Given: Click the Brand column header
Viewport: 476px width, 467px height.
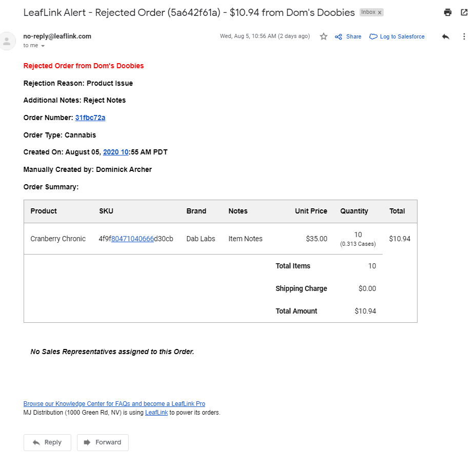Looking at the screenshot, I should pyautogui.click(x=196, y=211).
